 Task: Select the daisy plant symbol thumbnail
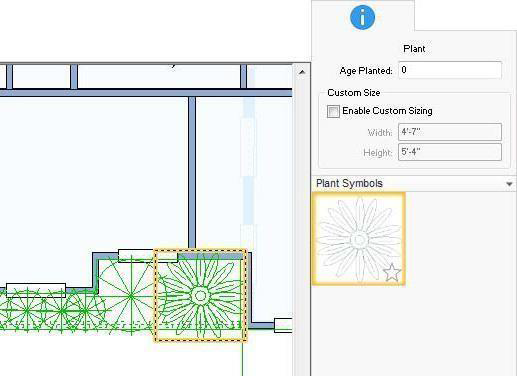pyautogui.click(x=359, y=239)
